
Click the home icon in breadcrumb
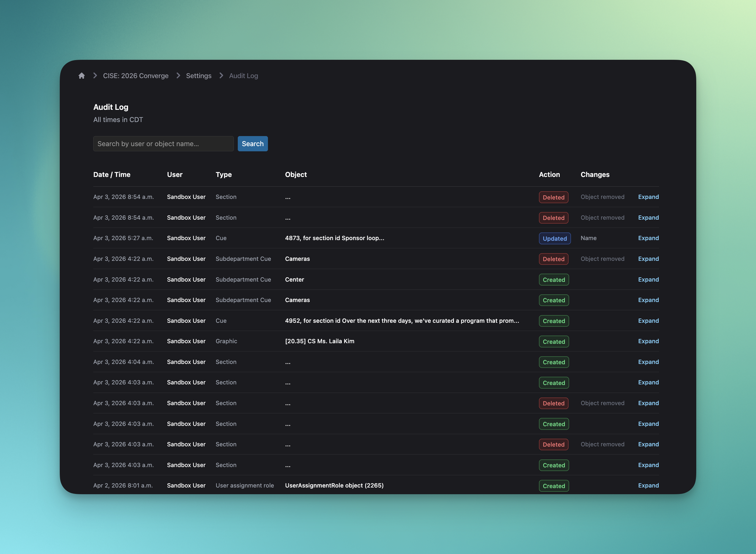(x=81, y=76)
